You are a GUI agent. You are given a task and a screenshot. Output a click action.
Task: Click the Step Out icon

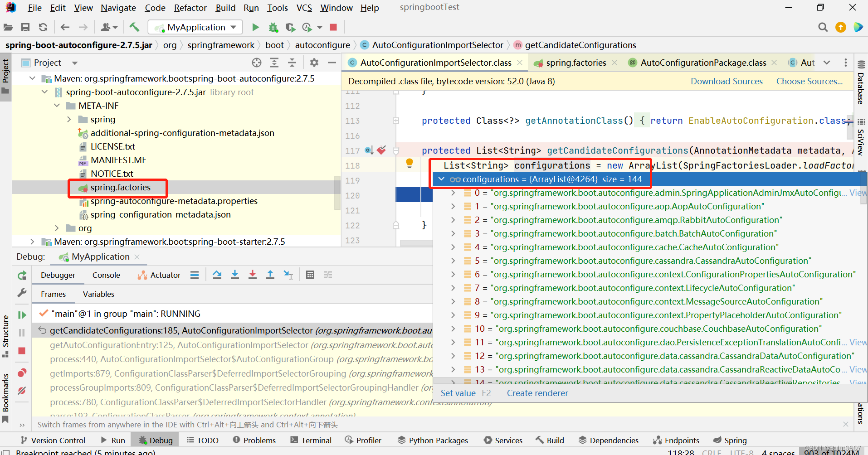tap(270, 275)
